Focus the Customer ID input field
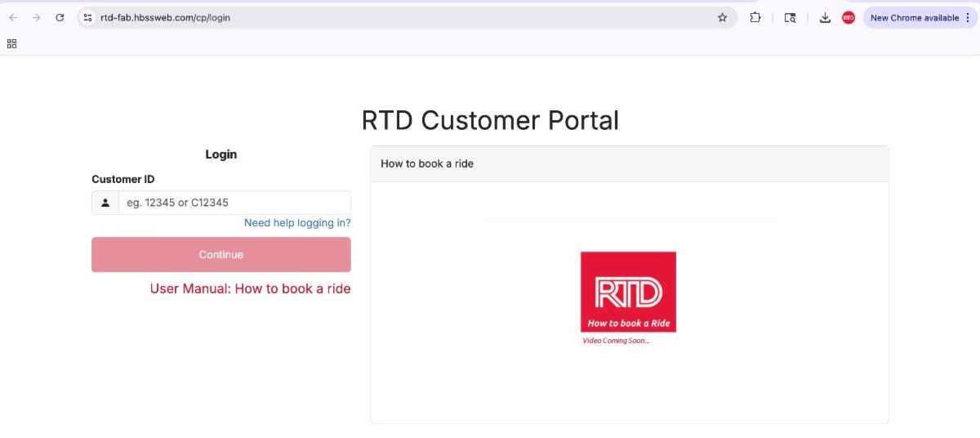 tap(234, 203)
